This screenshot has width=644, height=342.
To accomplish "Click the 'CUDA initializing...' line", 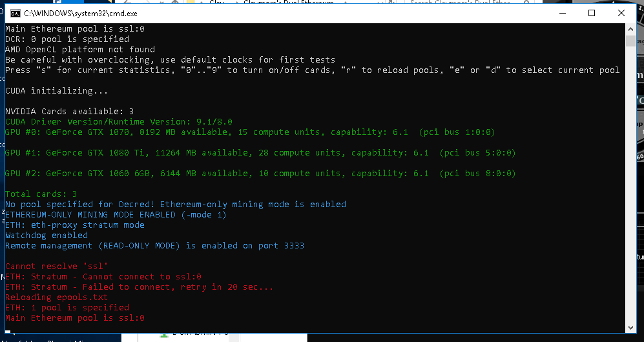I will coord(57,90).
